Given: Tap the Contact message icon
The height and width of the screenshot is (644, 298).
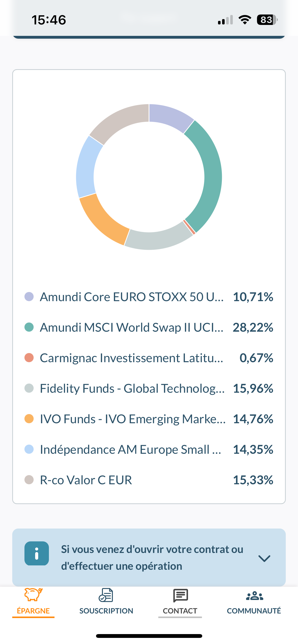Looking at the screenshot, I should [180, 595].
